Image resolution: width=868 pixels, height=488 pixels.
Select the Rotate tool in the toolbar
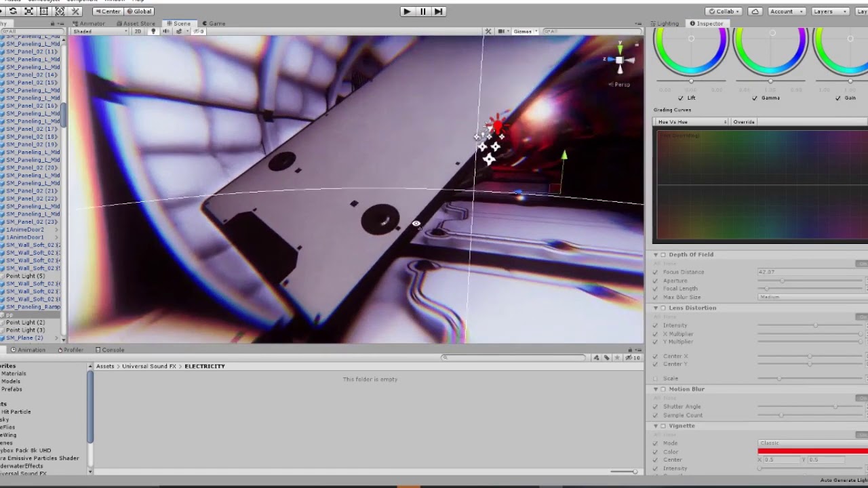[13, 11]
